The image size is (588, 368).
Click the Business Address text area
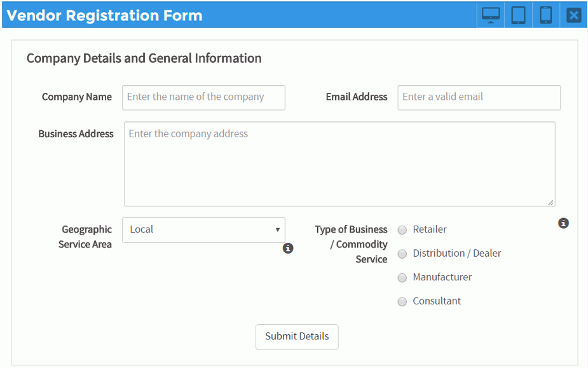339,164
